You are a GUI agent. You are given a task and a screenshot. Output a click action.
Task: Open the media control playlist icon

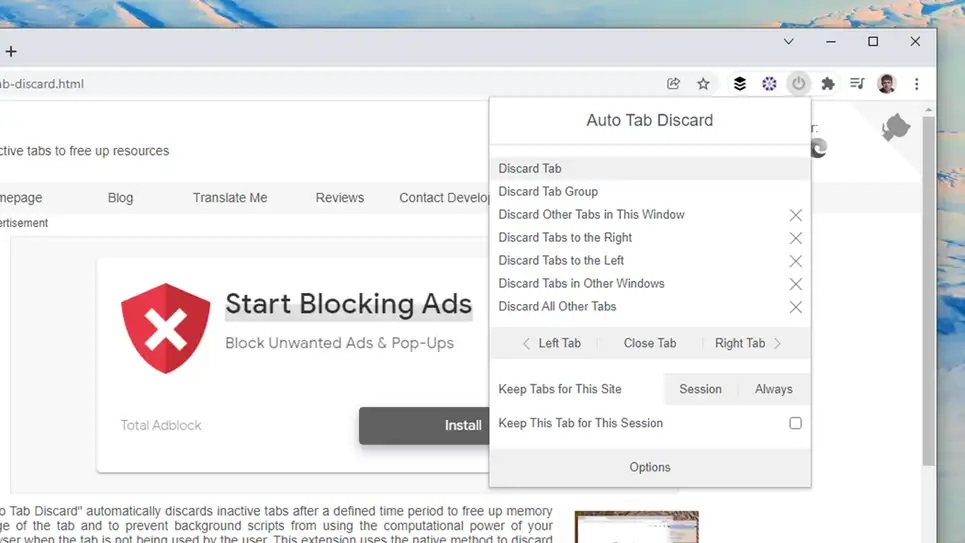tap(857, 83)
